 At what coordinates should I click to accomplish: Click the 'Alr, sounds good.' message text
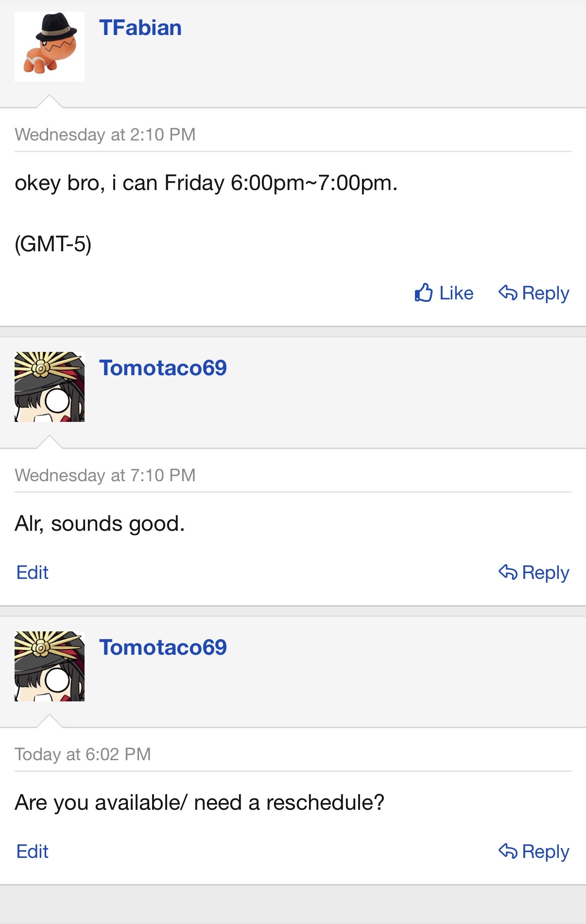point(100,524)
